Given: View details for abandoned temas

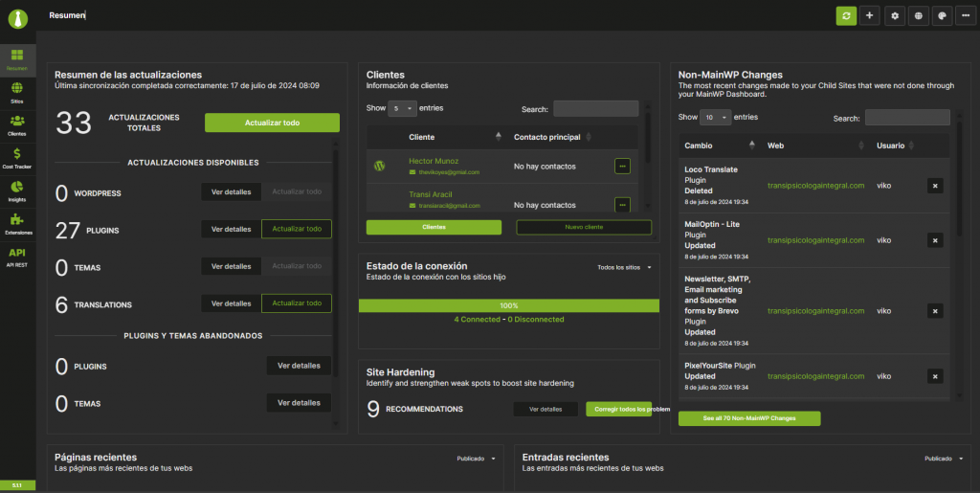Looking at the screenshot, I should 299,402.
